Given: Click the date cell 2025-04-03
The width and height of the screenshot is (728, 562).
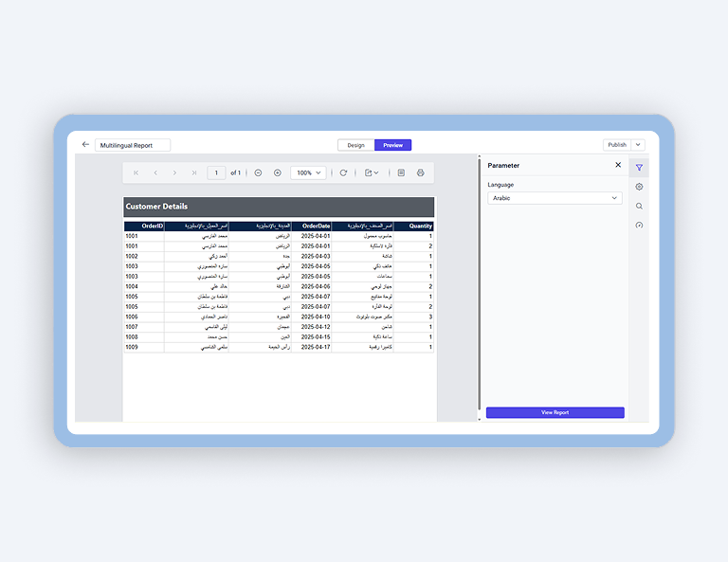Looking at the screenshot, I should point(312,256).
